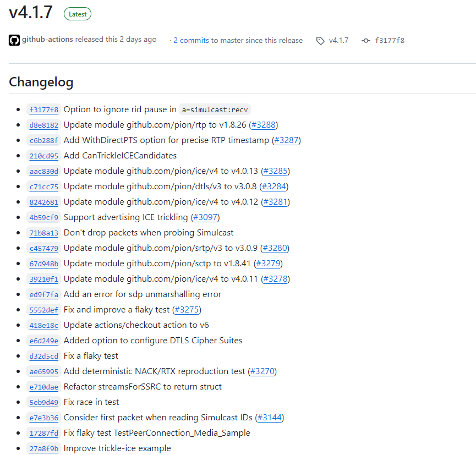Viewport: 476px width, 455px height.
Task: Open commit 5eb9d49
Action: (x=43, y=403)
